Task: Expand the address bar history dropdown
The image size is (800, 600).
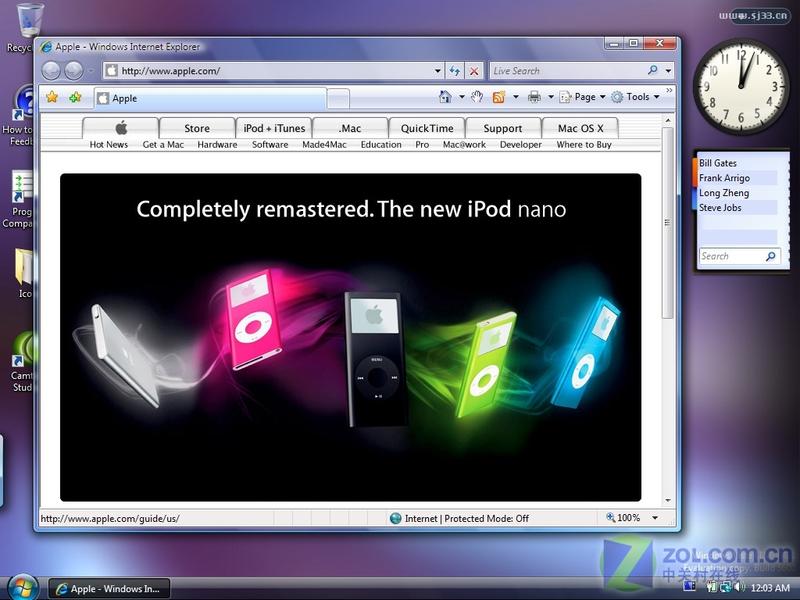Action: coord(438,71)
